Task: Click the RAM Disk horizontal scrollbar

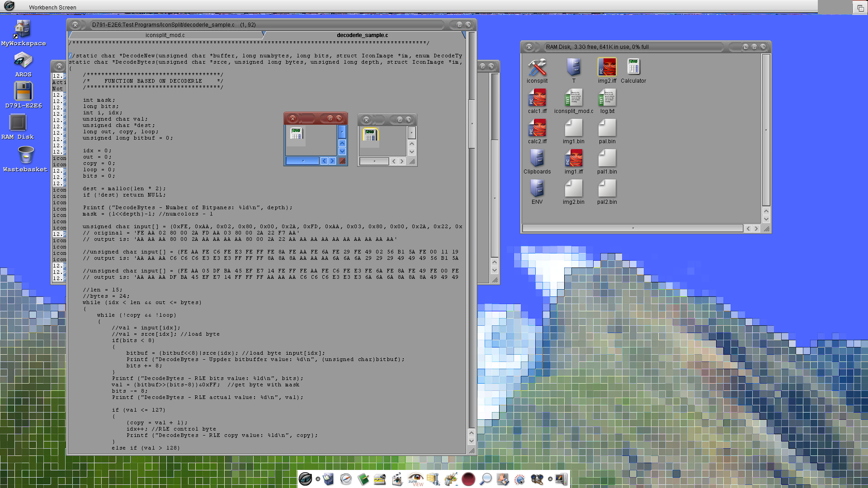Action: pyautogui.click(x=632, y=228)
